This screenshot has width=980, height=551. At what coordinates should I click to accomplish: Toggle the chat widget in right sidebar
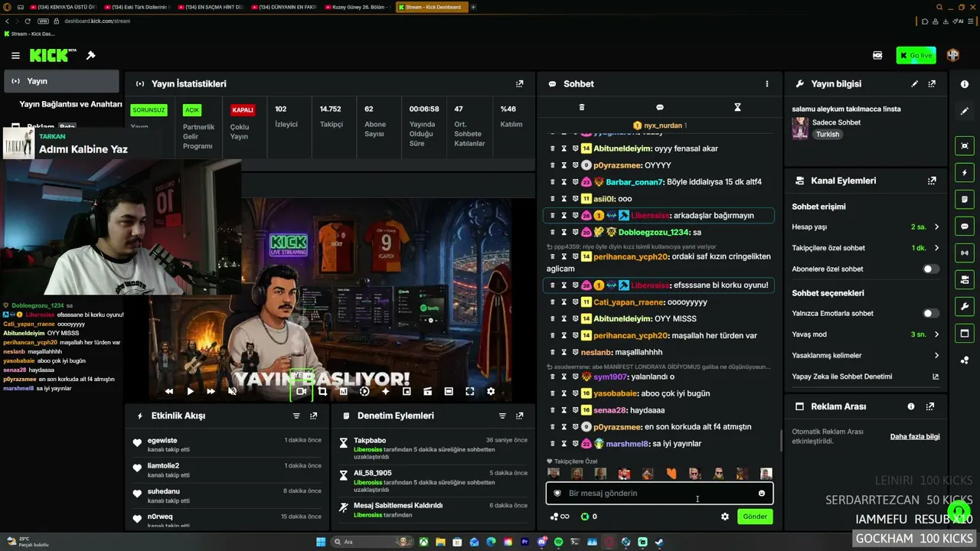coord(965,227)
